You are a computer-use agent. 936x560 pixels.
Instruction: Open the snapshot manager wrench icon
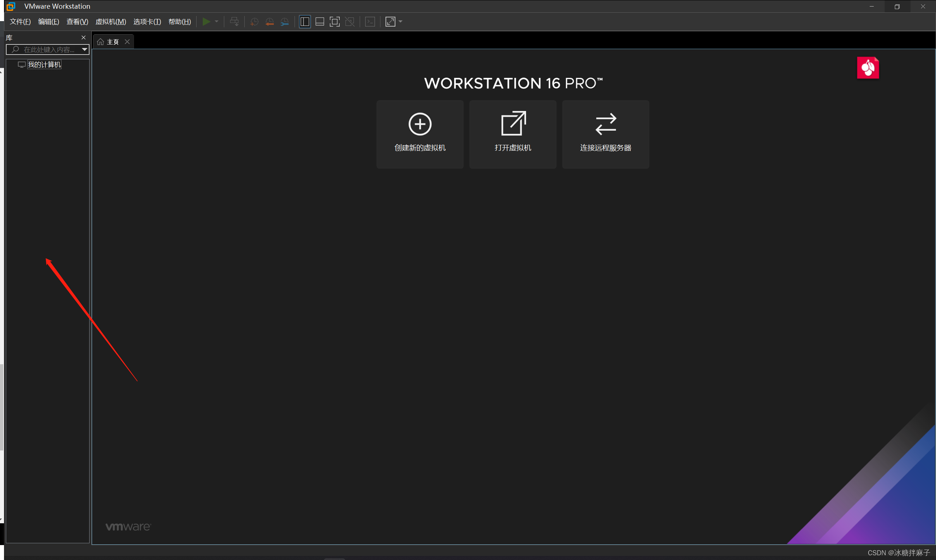(284, 21)
